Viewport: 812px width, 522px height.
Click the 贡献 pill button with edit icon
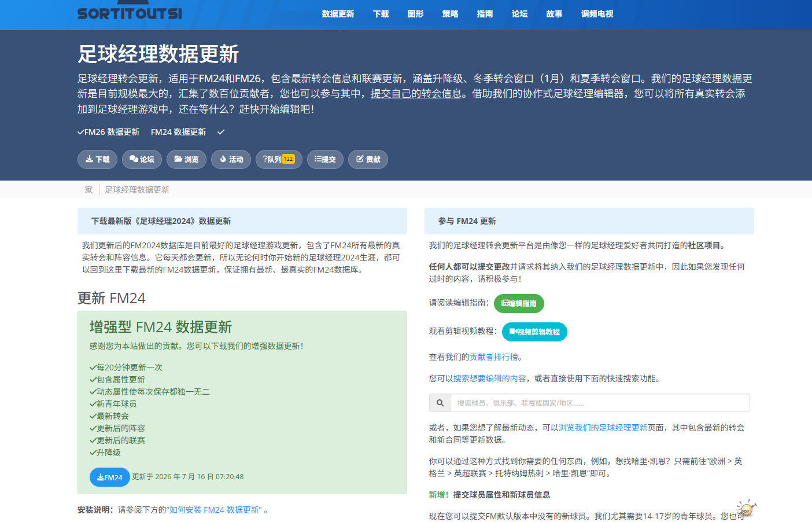tap(368, 159)
